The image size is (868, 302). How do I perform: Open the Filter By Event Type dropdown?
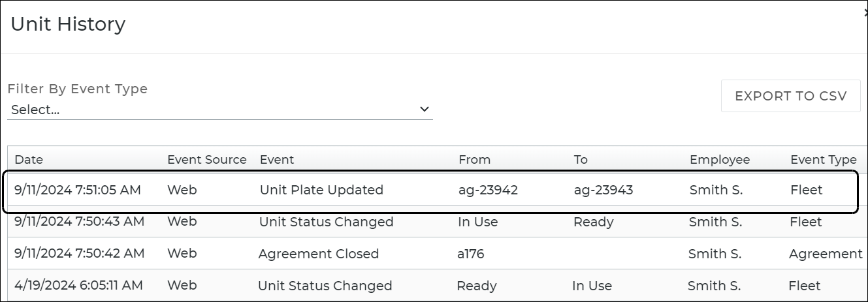(x=219, y=110)
